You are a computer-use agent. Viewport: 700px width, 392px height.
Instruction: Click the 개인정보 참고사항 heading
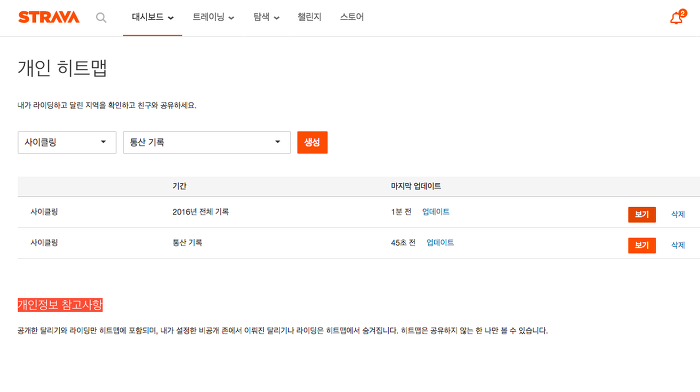coord(60,305)
